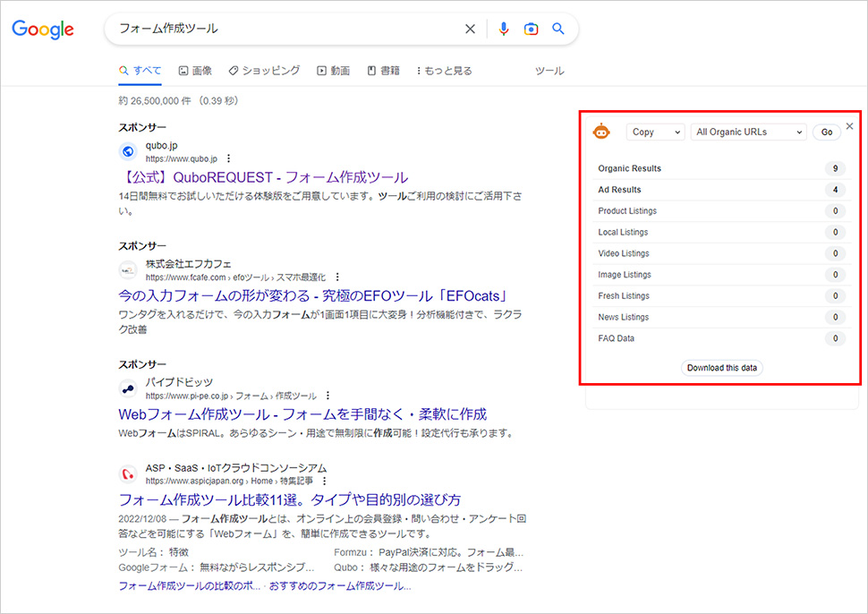Viewport: 868px width, 614px height.
Task: Clear the search box with the X icon
Action: click(470, 29)
